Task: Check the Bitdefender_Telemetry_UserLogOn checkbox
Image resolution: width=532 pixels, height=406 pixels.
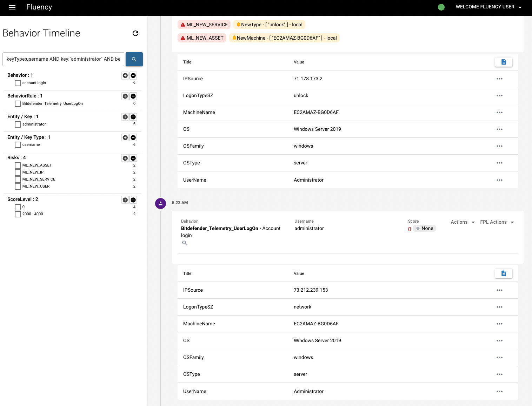Action: [18, 104]
